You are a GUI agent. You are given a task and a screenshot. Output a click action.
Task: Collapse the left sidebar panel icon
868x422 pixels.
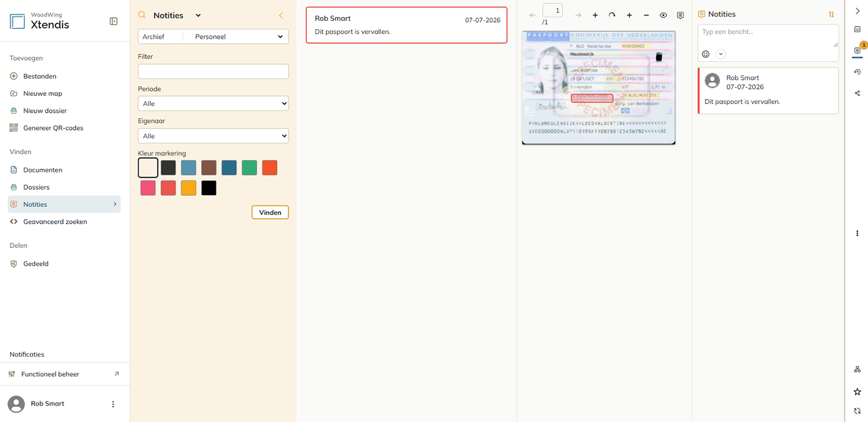[x=113, y=21]
